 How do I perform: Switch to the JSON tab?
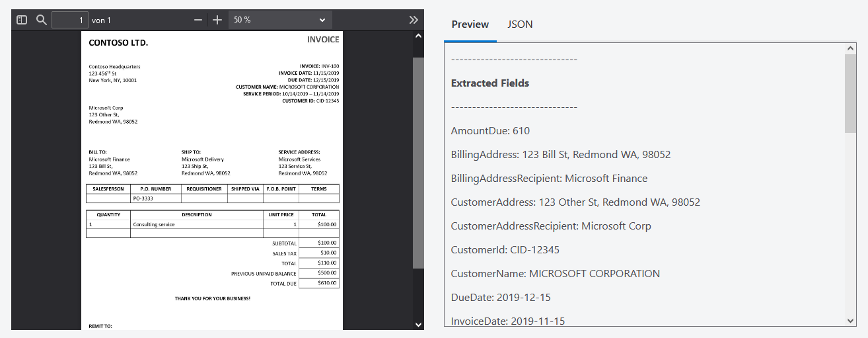520,24
